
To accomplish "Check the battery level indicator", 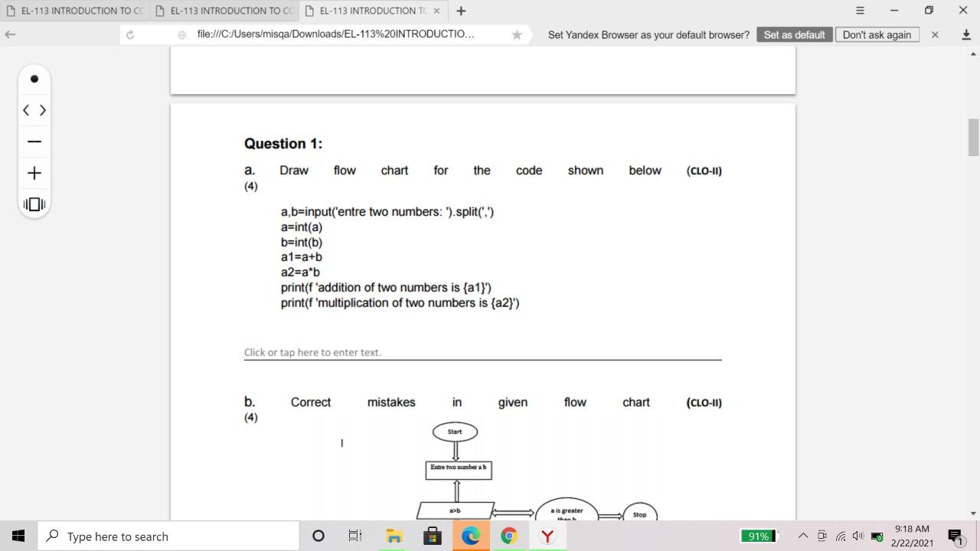I will (758, 536).
